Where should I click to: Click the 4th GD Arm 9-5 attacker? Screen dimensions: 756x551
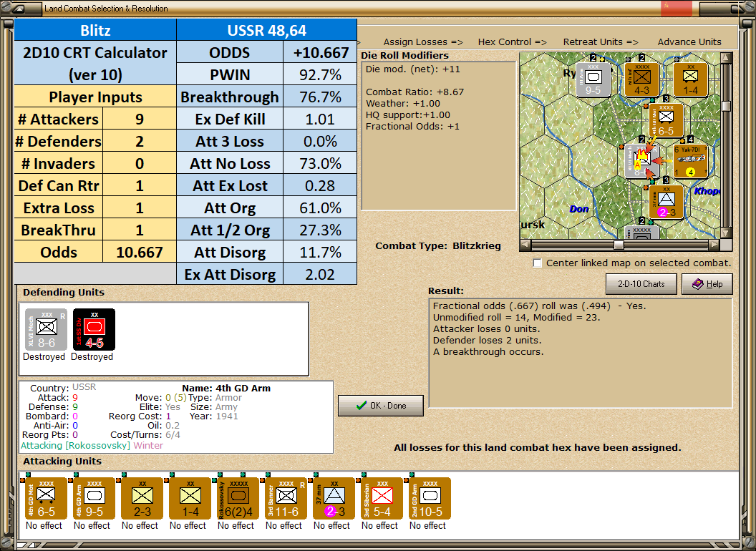click(94, 498)
